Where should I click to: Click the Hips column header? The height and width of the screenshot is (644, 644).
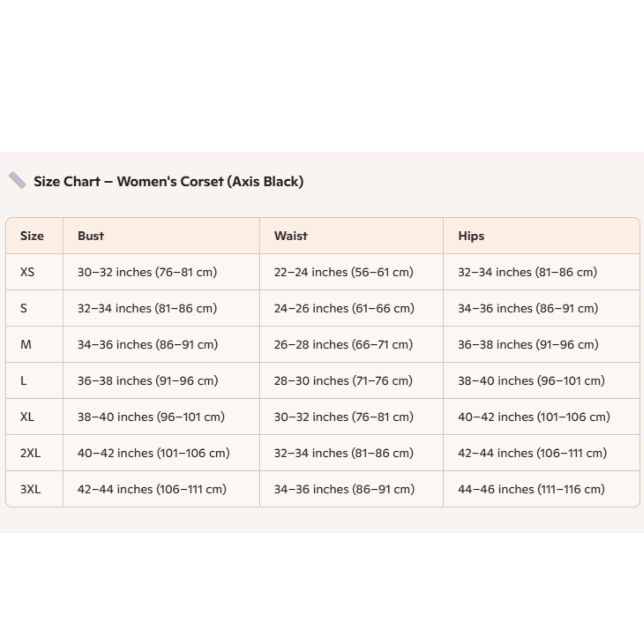coord(471,236)
